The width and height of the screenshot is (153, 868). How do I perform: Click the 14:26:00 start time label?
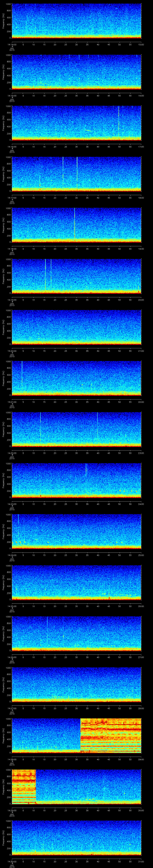pyautogui.click(x=12, y=657)
